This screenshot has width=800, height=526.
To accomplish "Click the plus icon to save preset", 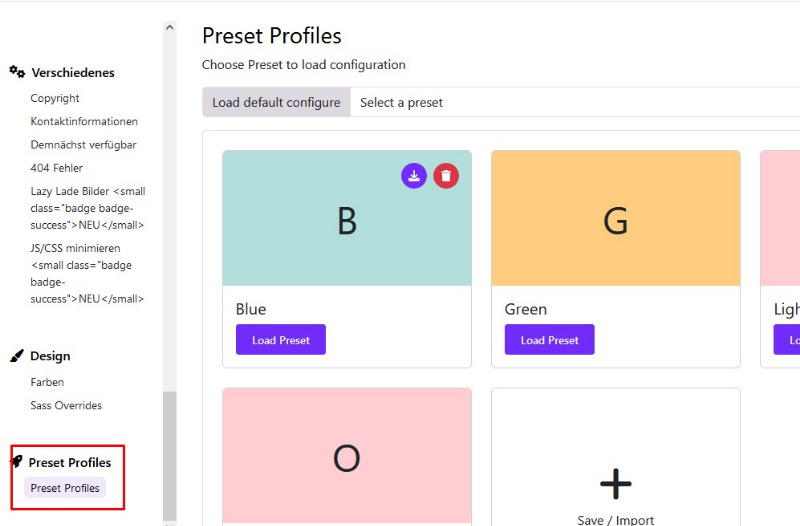I will [615, 483].
